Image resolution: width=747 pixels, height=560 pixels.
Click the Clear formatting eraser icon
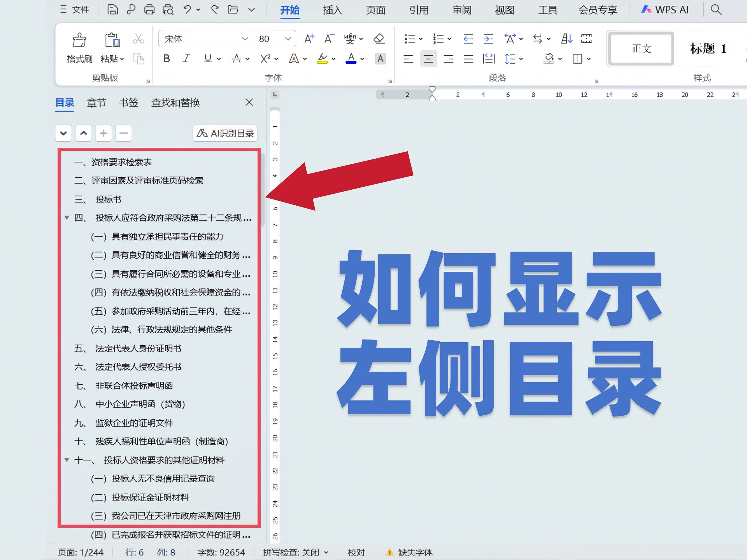click(379, 38)
